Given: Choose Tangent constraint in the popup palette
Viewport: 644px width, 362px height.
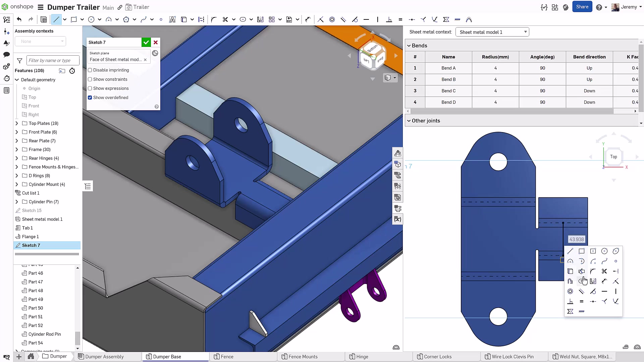Looking at the screenshot, I should 593,291.
